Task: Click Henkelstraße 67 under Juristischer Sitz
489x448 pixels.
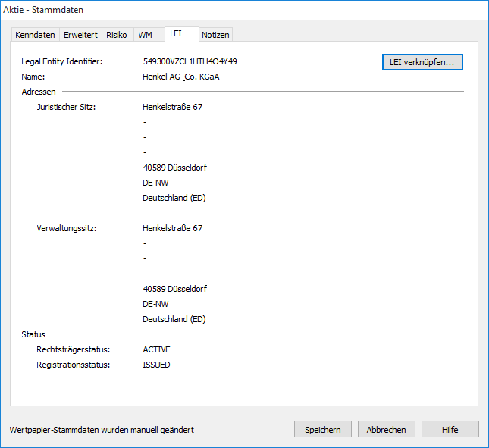Action: (x=172, y=107)
